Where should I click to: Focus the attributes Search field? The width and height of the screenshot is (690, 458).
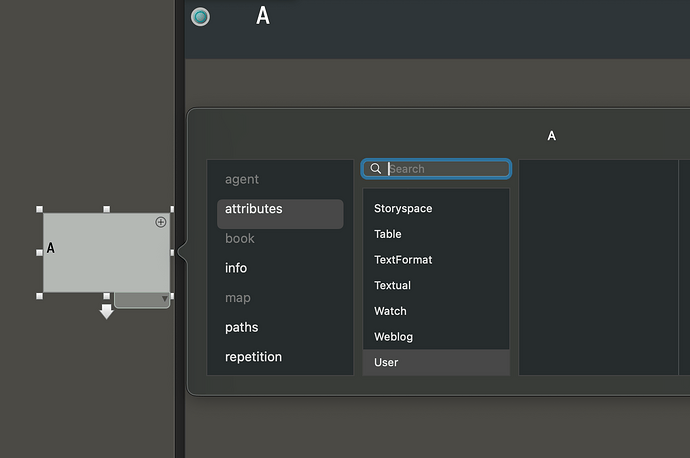pyautogui.click(x=445, y=169)
